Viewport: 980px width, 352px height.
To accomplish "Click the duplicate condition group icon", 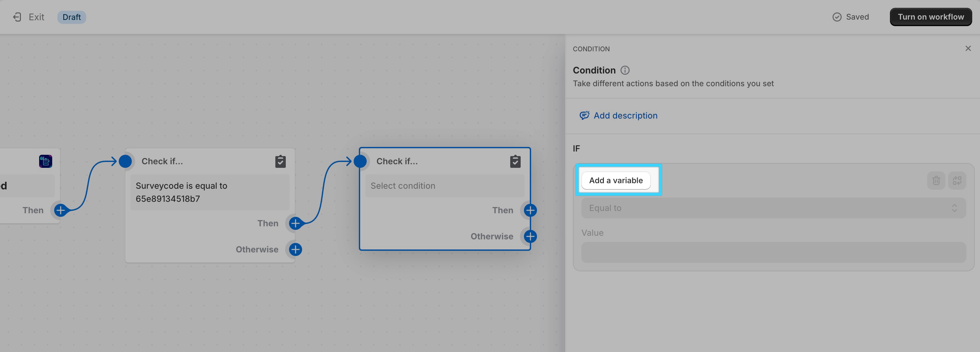I will (957, 180).
